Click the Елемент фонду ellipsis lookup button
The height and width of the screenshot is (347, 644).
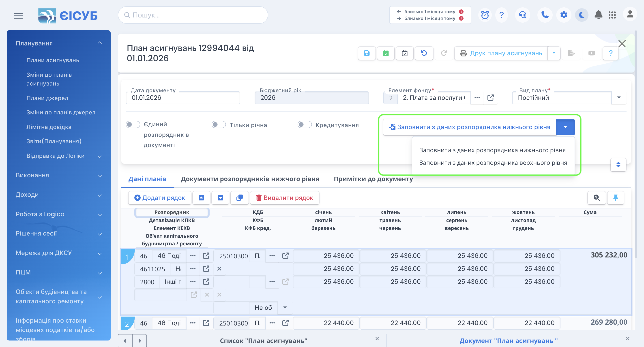click(477, 98)
